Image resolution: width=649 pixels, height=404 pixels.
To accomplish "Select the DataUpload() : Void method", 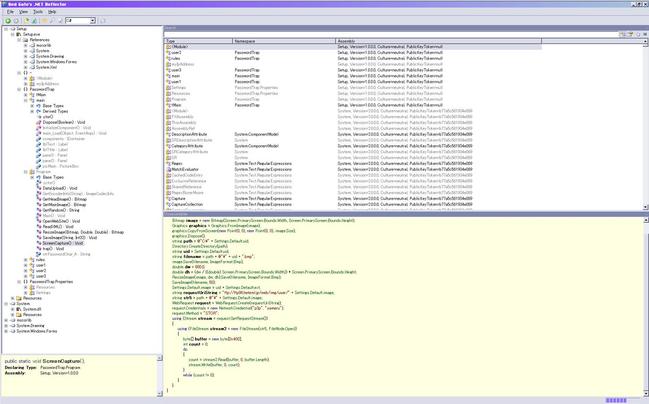I will click(60, 188).
